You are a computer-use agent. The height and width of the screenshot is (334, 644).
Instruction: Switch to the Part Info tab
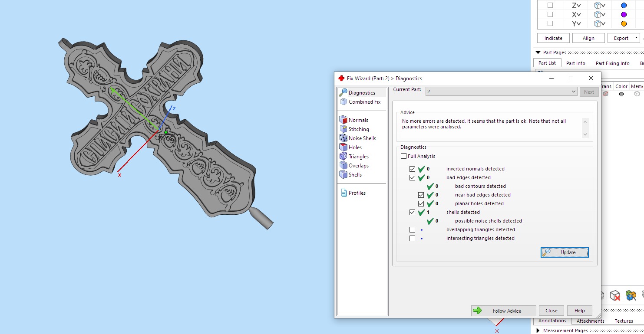(576, 63)
